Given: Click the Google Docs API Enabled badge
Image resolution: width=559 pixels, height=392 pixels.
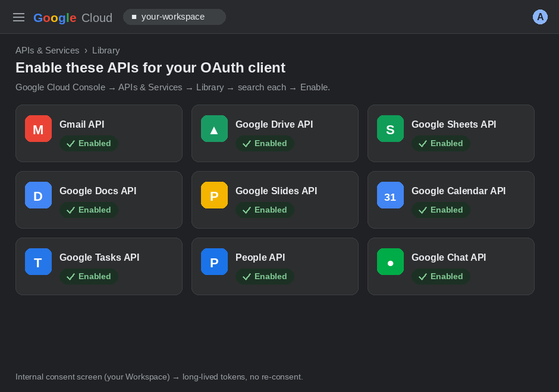Looking at the screenshot, I should [89, 210].
